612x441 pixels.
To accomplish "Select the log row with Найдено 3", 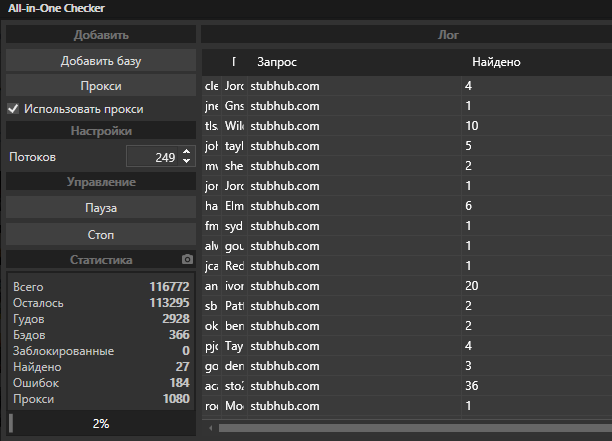I will (407, 366).
